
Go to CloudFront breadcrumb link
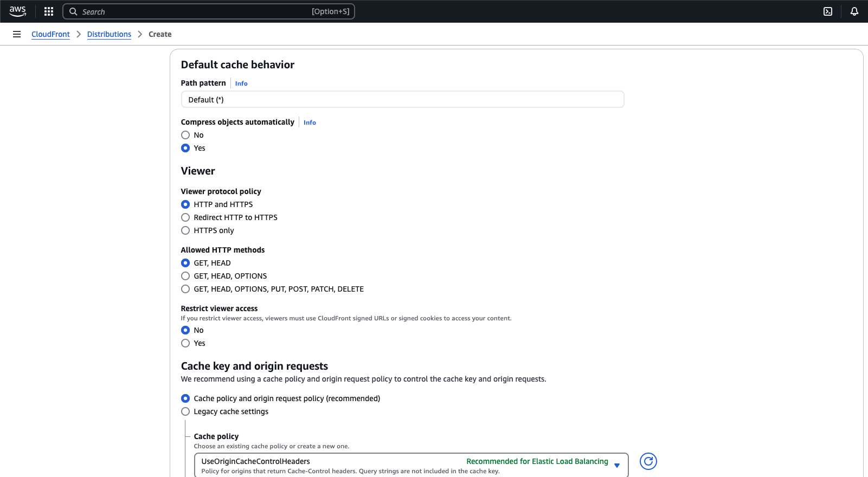[50, 34]
